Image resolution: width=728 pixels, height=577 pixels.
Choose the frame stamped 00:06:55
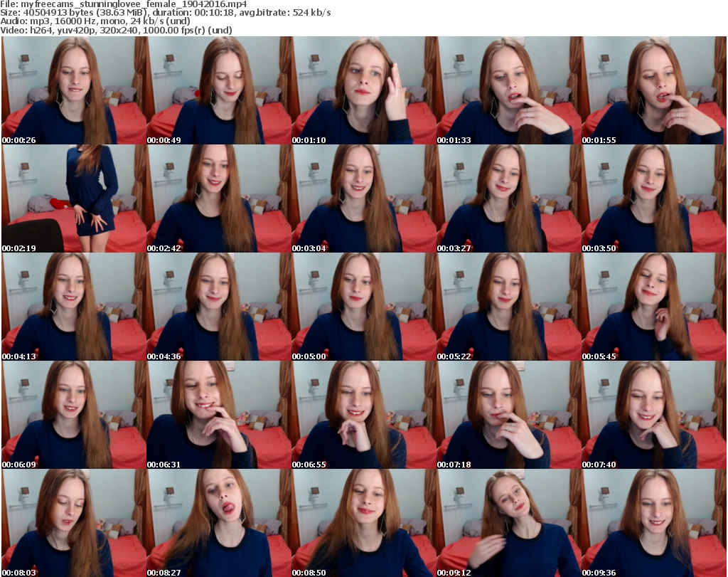click(364, 415)
